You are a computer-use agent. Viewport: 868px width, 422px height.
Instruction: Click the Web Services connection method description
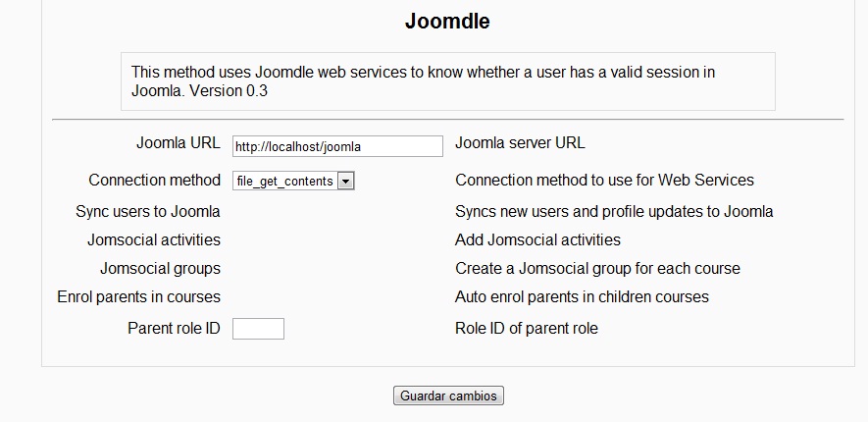(x=604, y=181)
